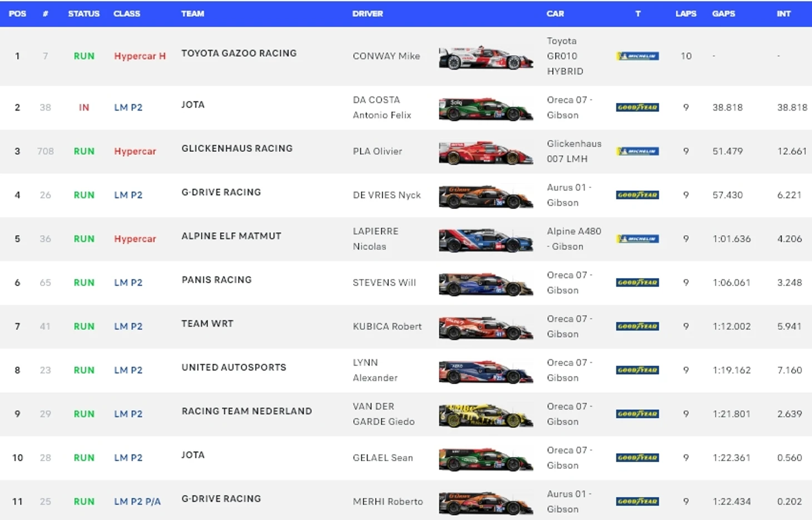Click the Team WRT car image
The width and height of the screenshot is (812, 520).
pos(486,328)
